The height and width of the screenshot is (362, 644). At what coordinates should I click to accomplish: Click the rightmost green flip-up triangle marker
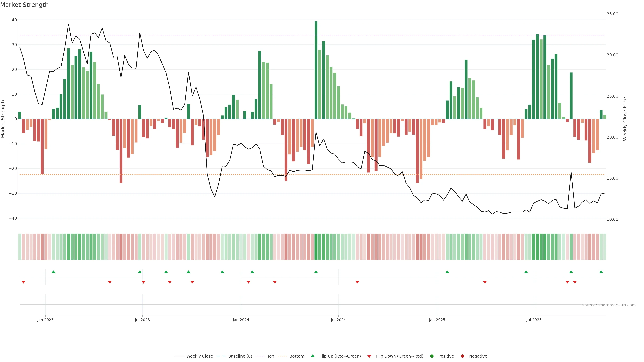pyautogui.click(x=601, y=272)
